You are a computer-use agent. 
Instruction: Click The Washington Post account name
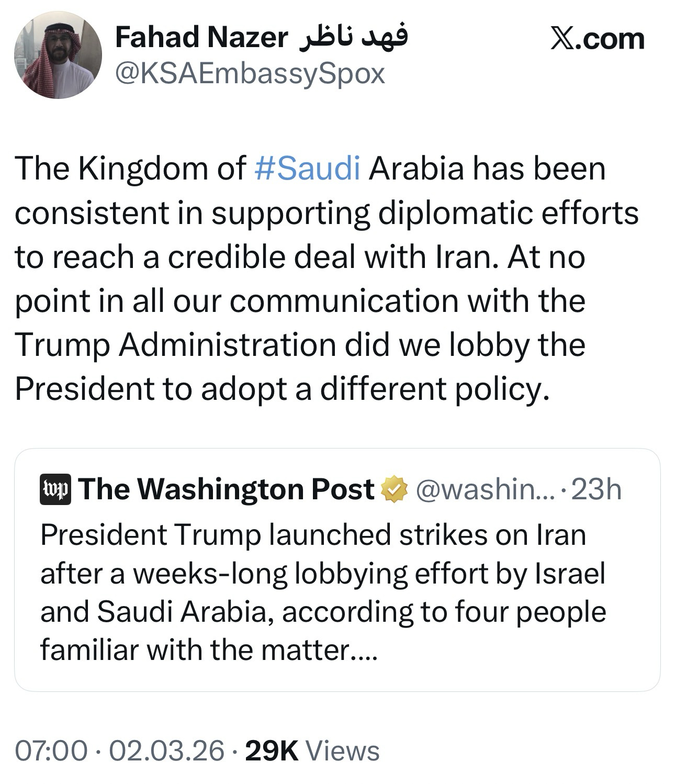point(227,489)
